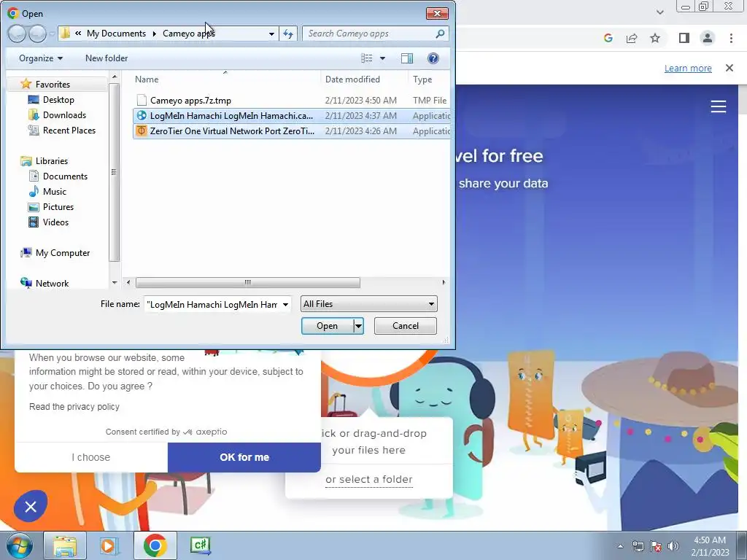Click or select a folder link
The width and height of the screenshot is (747, 560).
pos(368,480)
